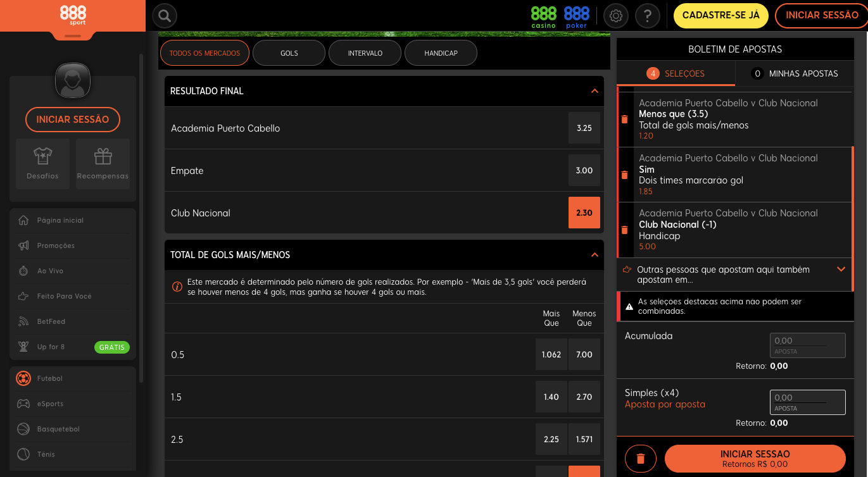Expand Outras pessoas que apostam suggestions
The width and height of the screenshot is (868, 477).
pos(841,269)
